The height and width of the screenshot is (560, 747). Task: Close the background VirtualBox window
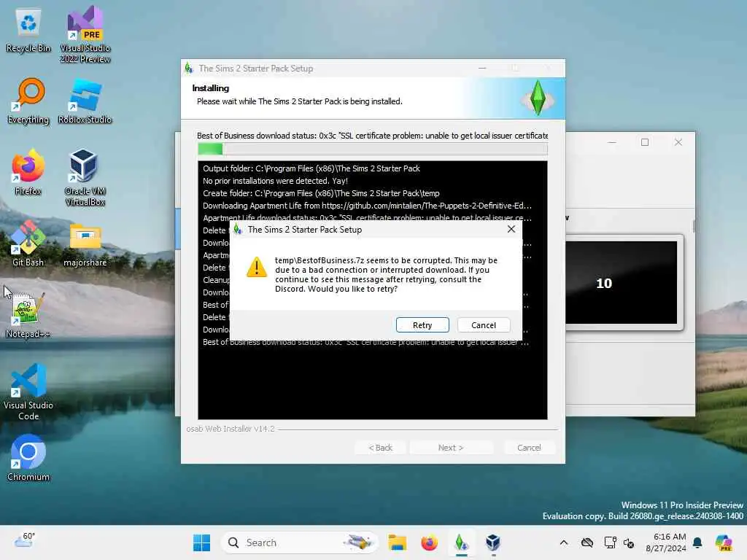pyautogui.click(x=678, y=142)
